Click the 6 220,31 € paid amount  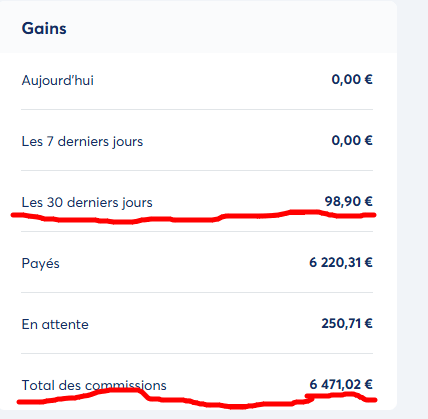click(x=341, y=262)
